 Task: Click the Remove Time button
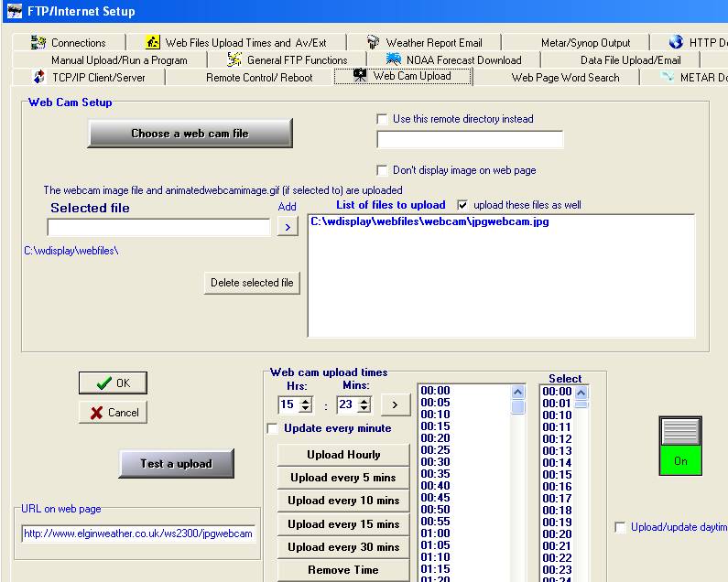343,570
